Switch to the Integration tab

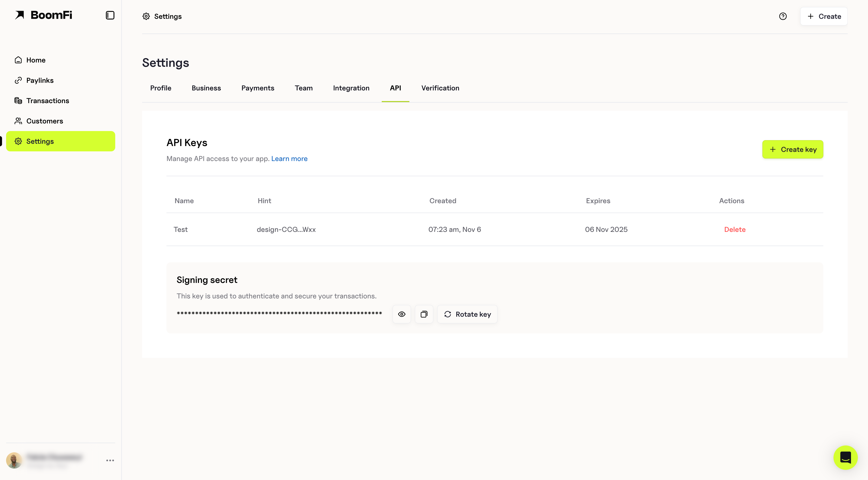(351, 88)
